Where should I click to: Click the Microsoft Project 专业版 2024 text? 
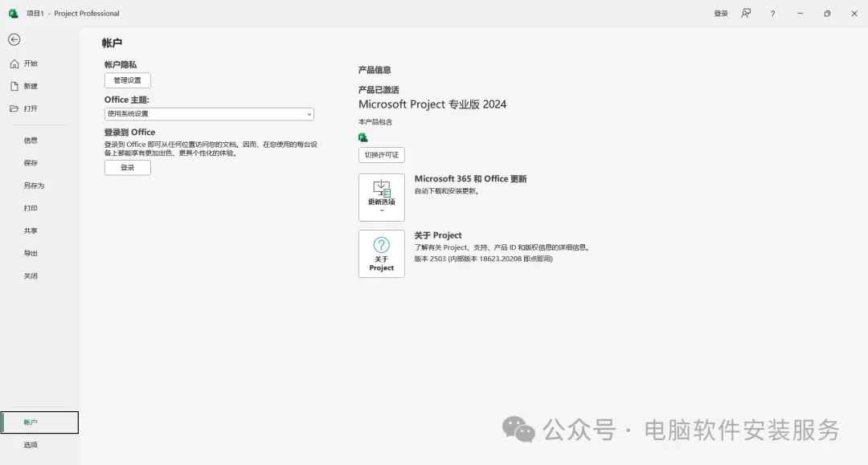pos(432,104)
